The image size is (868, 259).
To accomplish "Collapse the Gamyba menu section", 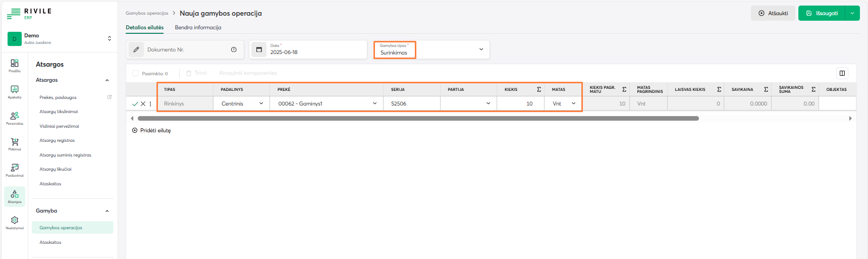I will click(x=107, y=211).
